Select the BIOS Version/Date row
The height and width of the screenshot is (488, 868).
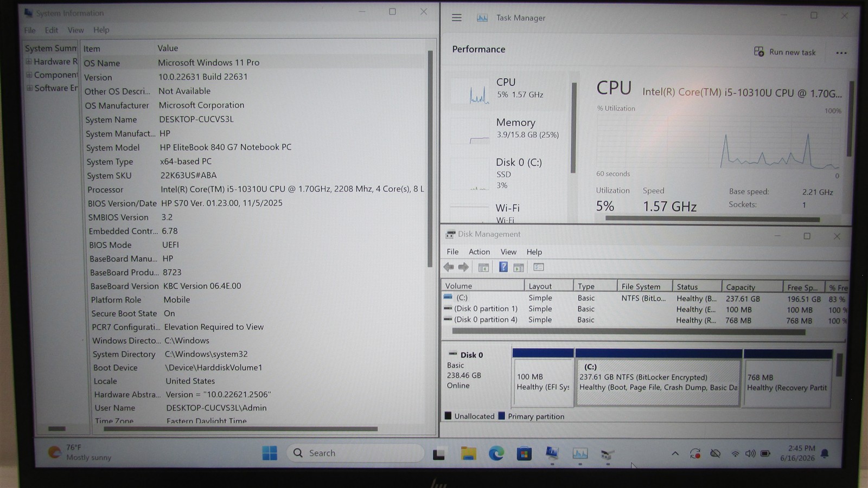tap(255, 203)
